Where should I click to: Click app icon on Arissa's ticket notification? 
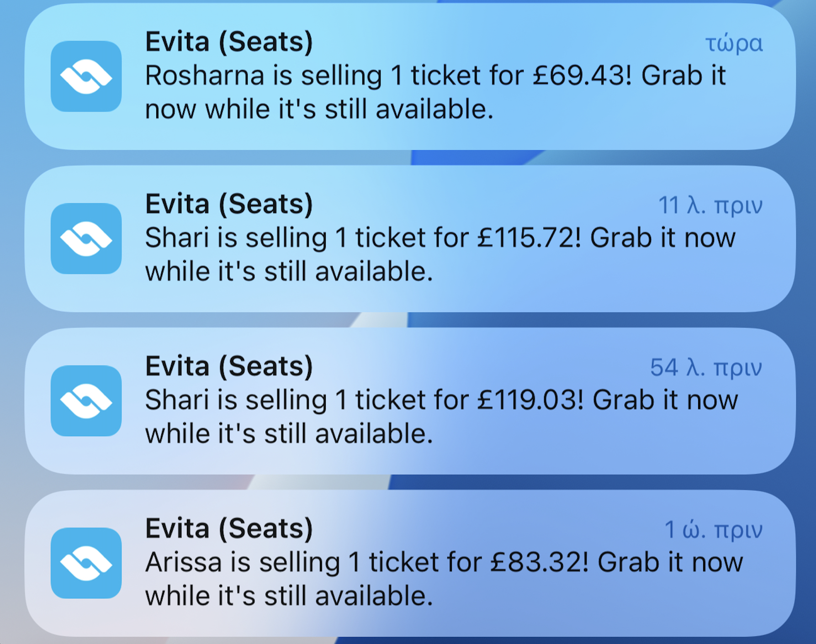(86, 563)
